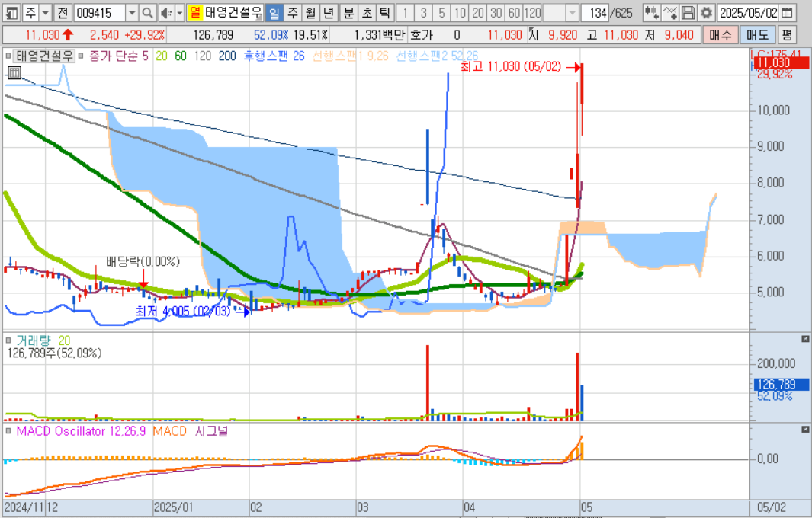
Task: Select minute 분 chart period
Action: click(348, 12)
